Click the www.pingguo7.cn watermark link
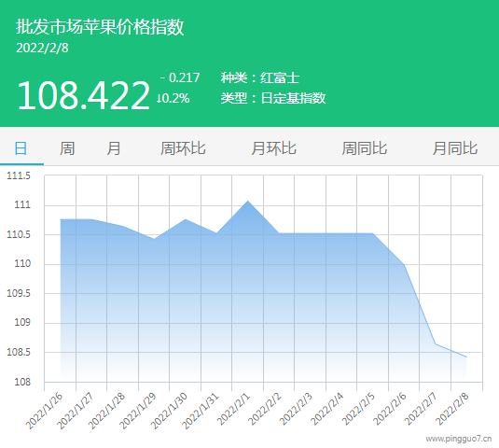This screenshot has width=499, height=448. click(x=459, y=439)
